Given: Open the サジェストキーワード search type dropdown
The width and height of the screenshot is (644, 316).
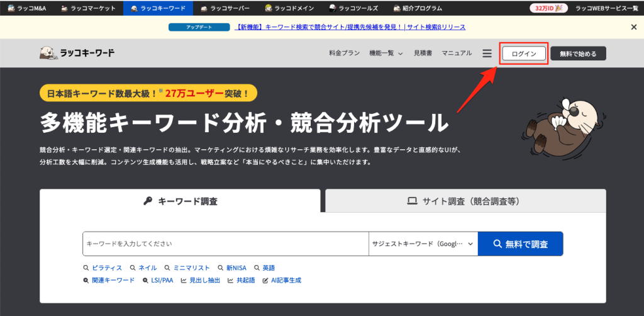Looking at the screenshot, I should coord(423,244).
